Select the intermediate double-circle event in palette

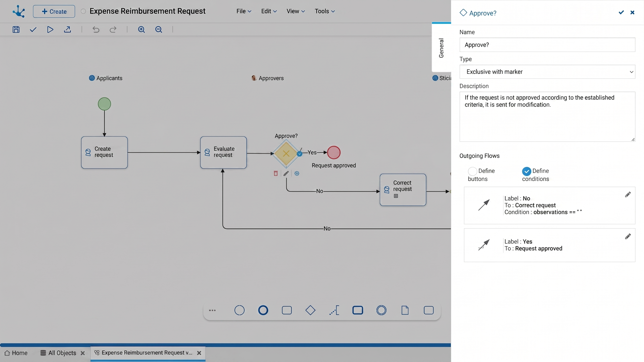tap(381, 310)
